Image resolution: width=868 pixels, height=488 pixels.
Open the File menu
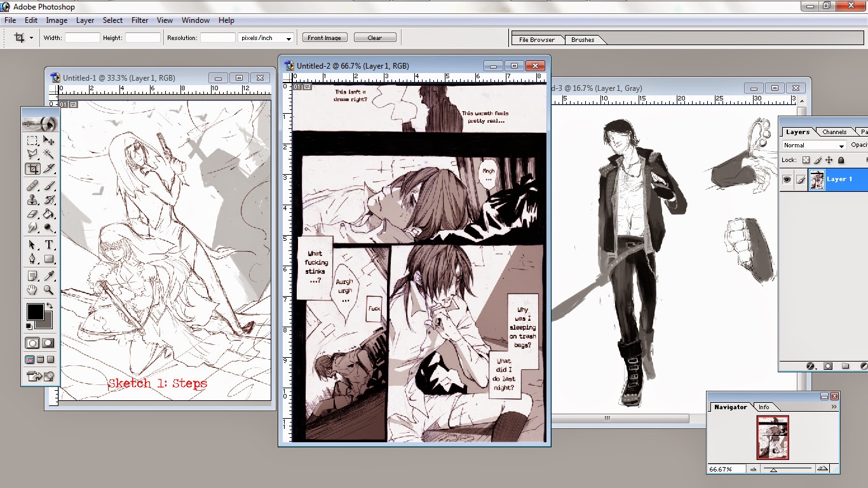click(10, 20)
